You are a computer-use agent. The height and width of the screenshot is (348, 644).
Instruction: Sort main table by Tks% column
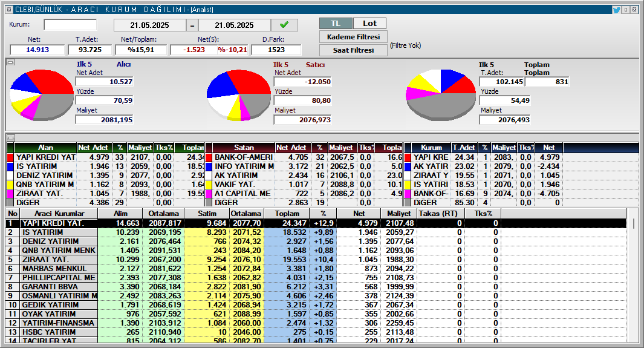483,214
